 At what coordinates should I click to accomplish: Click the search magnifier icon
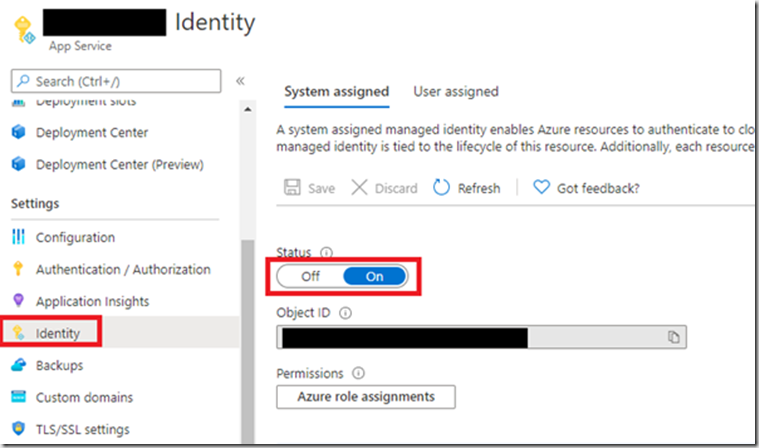coord(23,81)
